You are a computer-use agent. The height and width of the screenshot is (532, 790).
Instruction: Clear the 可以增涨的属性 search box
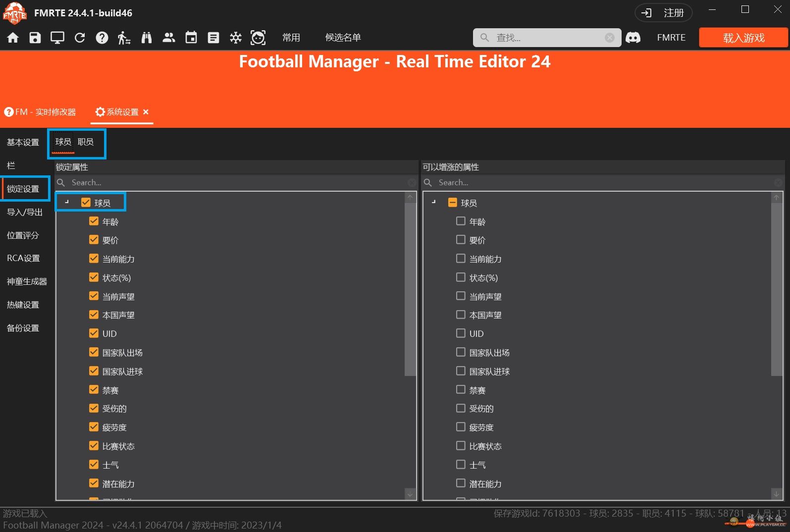click(x=778, y=183)
